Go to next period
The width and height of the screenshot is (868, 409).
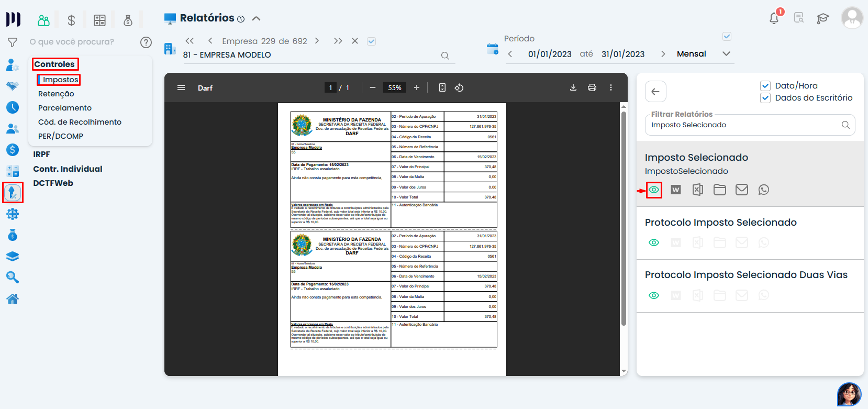(x=663, y=54)
